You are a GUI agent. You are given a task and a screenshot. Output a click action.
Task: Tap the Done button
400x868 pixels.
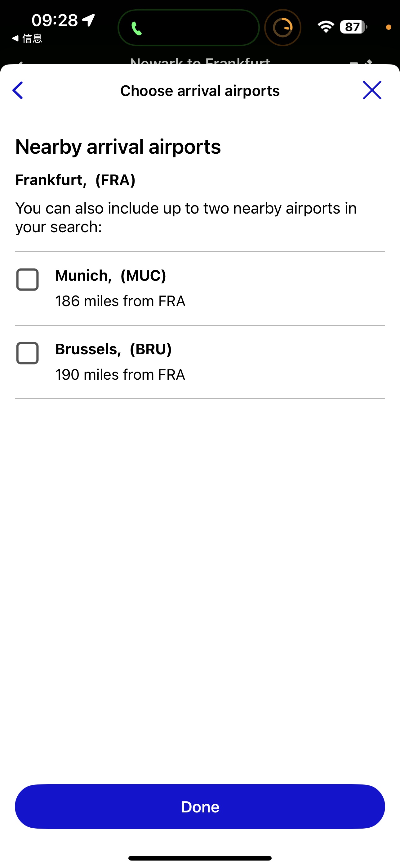click(200, 807)
